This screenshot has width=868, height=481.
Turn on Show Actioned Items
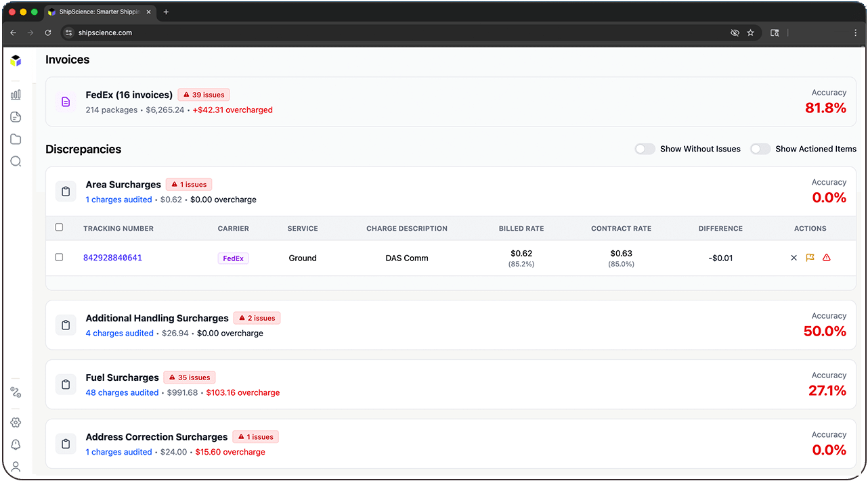(x=760, y=148)
